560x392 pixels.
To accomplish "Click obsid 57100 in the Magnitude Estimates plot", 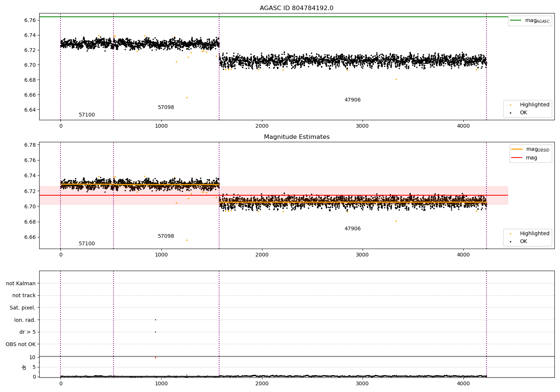I will click(87, 244).
